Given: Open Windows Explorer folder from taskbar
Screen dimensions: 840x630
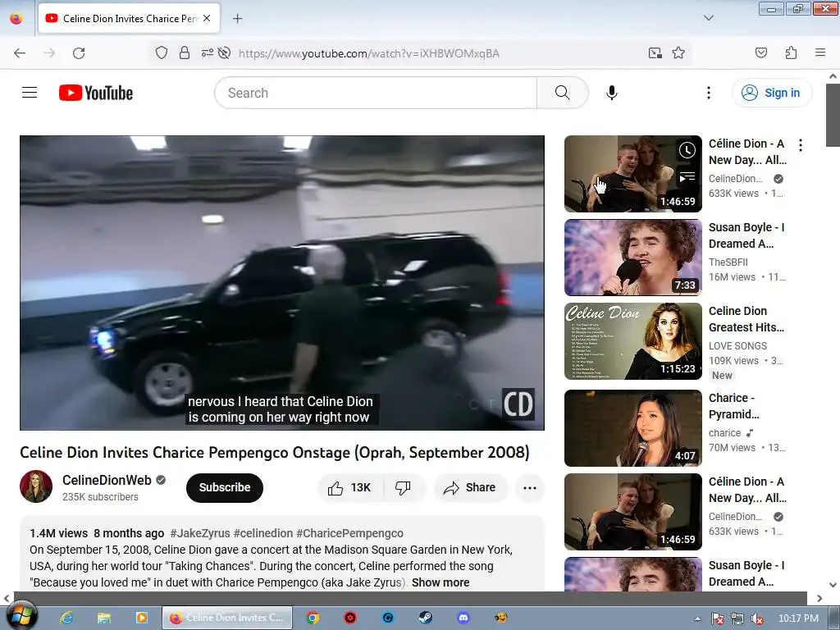Looking at the screenshot, I should pyautogui.click(x=104, y=618).
